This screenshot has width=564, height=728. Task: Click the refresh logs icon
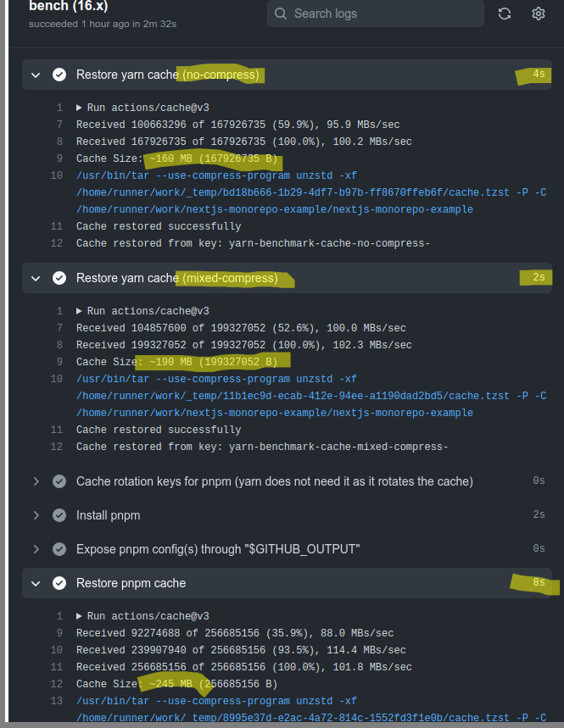click(504, 14)
